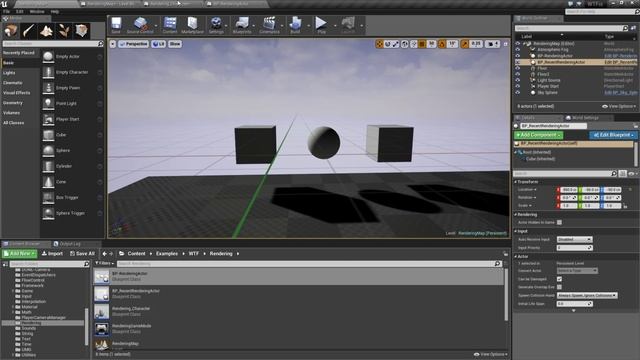The height and width of the screenshot is (360, 640).
Task: Hide Sky Sphere with its eye icon
Action: point(518,93)
